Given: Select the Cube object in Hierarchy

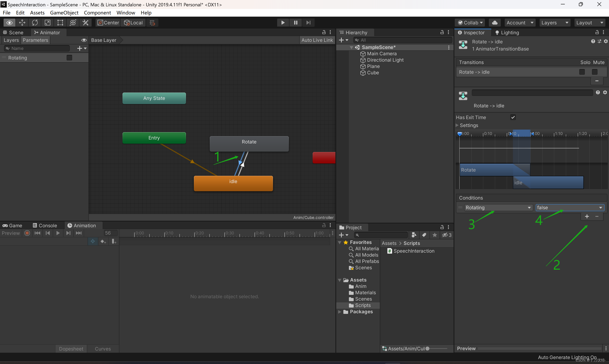Looking at the screenshot, I should 373,73.
